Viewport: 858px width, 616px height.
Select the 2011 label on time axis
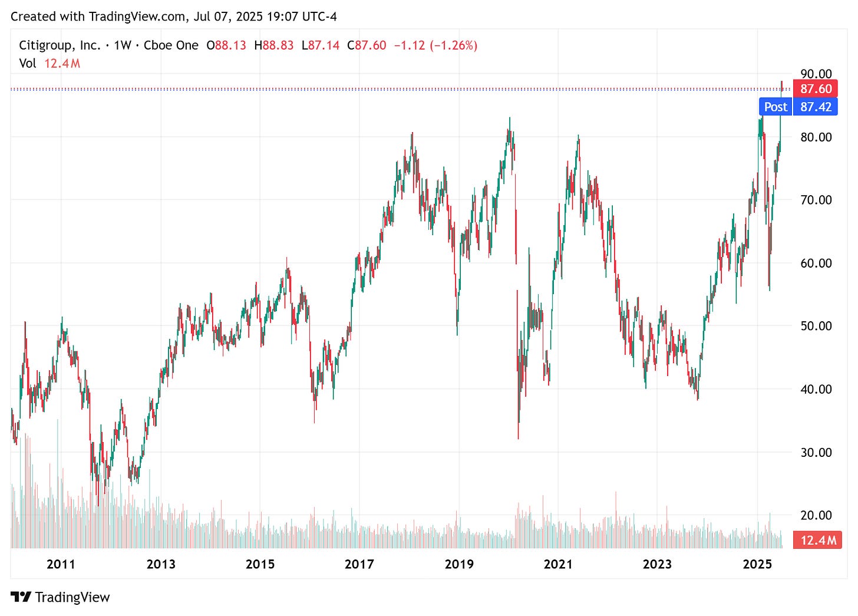[x=61, y=564]
